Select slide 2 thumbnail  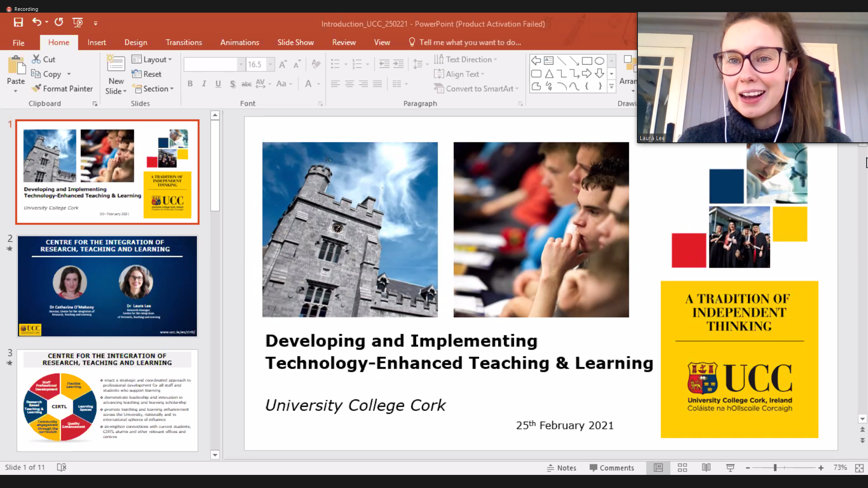tap(107, 286)
